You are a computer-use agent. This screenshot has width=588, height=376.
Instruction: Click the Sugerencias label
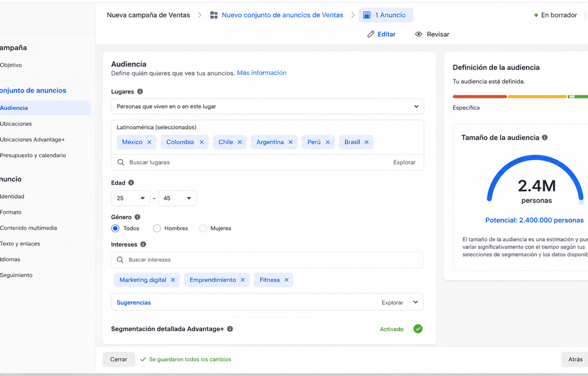click(134, 302)
